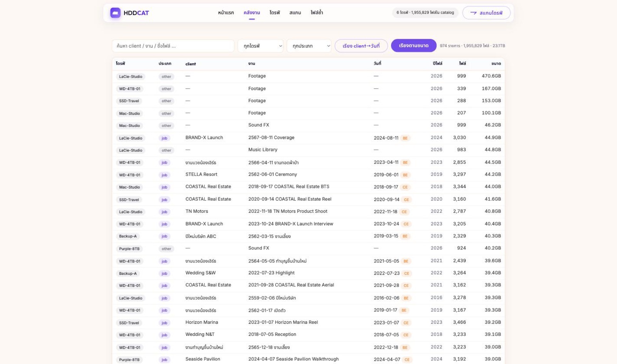
Task: Focus the client / job / filename search field
Action: (x=173, y=46)
